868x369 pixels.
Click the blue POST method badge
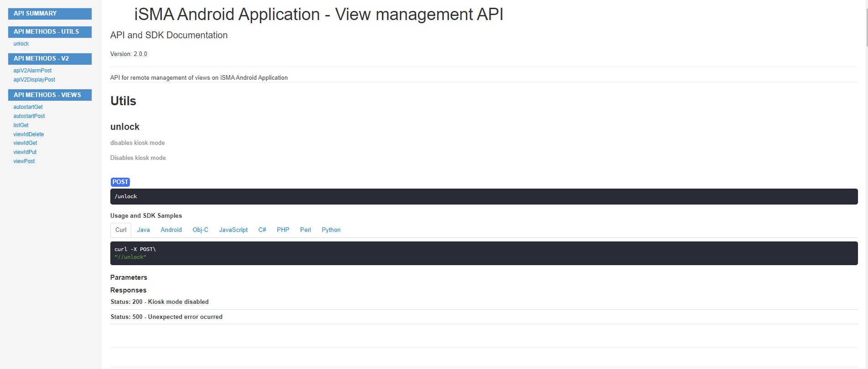point(120,182)
